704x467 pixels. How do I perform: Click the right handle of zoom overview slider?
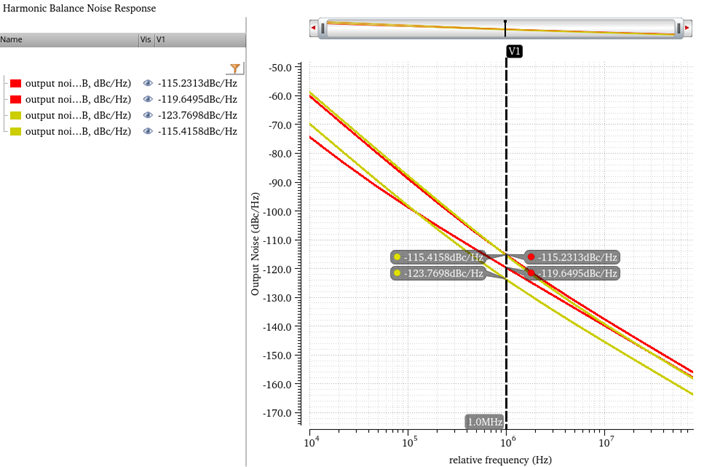coord(679,29)
